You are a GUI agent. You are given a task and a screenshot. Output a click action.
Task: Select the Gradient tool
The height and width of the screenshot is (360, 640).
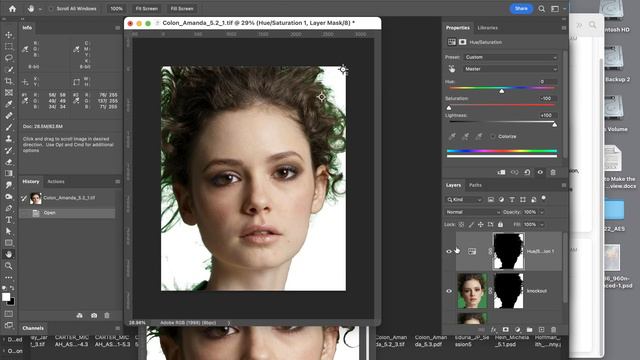tap(9, 173)
